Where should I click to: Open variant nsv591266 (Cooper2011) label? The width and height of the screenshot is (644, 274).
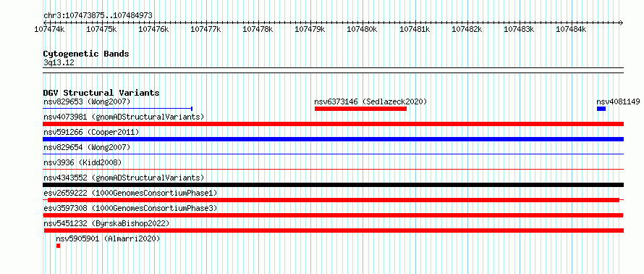point(91,132)
